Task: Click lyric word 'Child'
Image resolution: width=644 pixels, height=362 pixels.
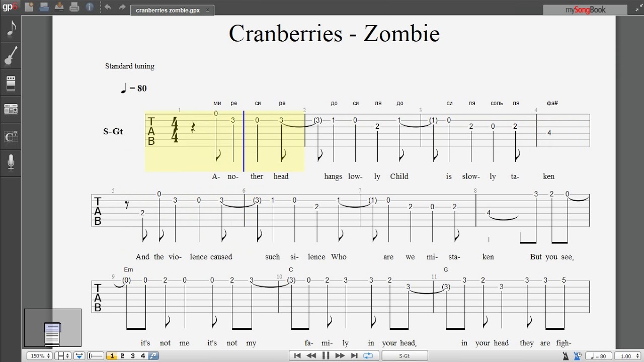Action: point(399,176)
